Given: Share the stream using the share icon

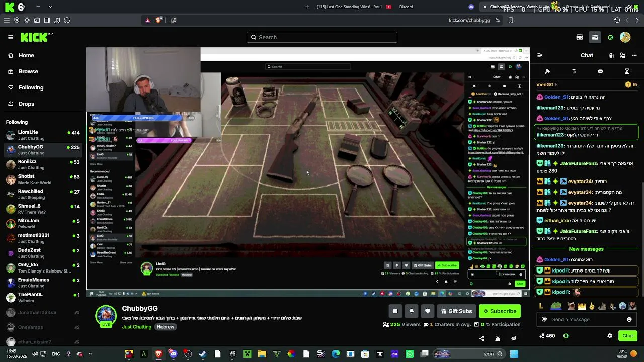Looking at the screenshot, I should (481, 338).
